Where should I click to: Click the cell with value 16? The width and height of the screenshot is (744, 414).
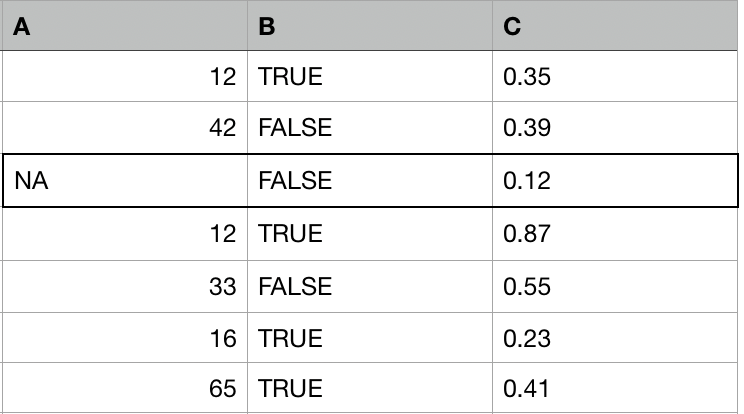[124, 338]
